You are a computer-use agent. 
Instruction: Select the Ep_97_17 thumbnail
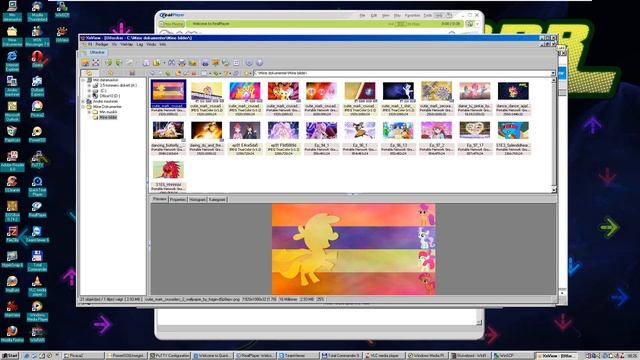tap(475, 137)
